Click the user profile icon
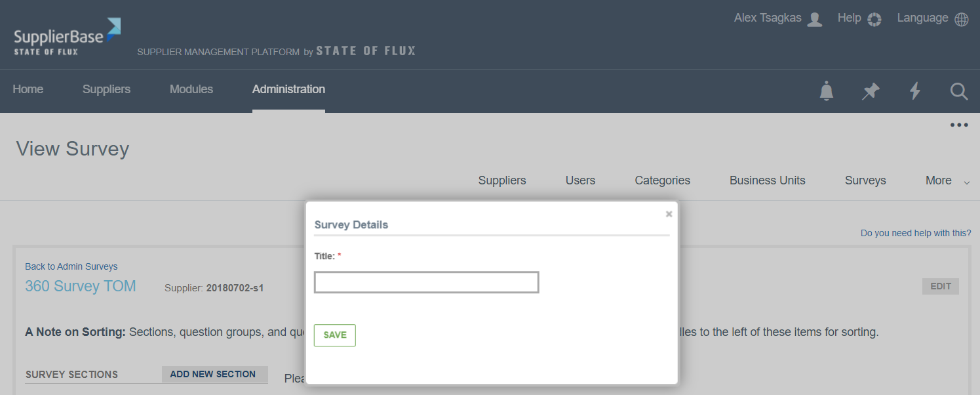 click(x=815, y=19)
